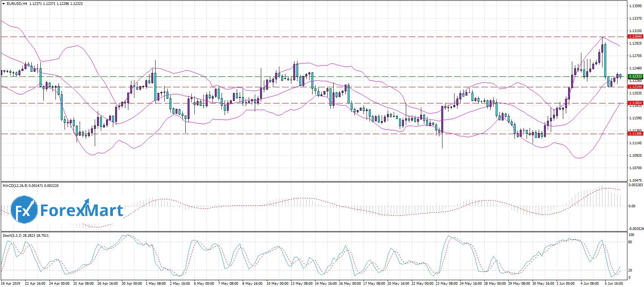Click the Stoch(5,3,3) indicator label
This screenshot has width=644, height=287.
(x=12, y=236)
